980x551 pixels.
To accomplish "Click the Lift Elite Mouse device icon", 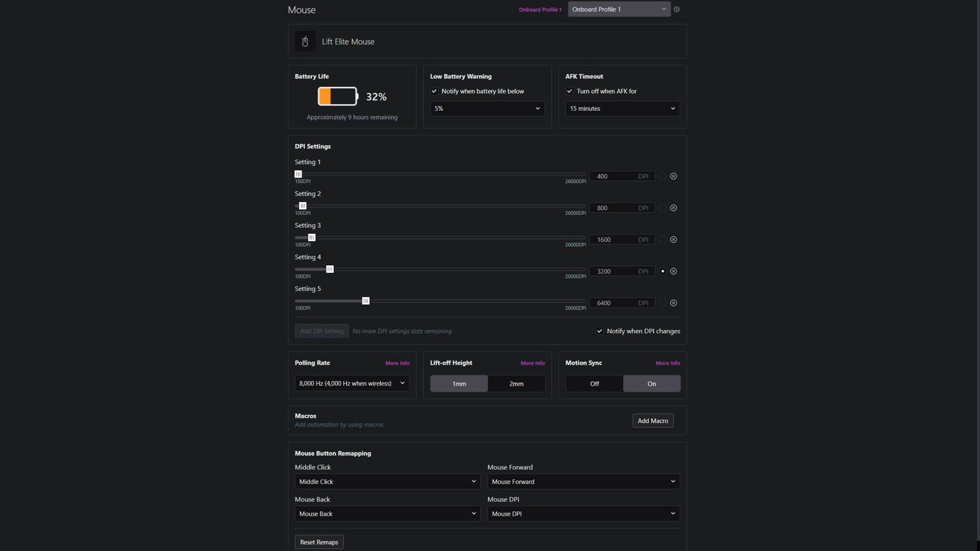I will (305, 42).
